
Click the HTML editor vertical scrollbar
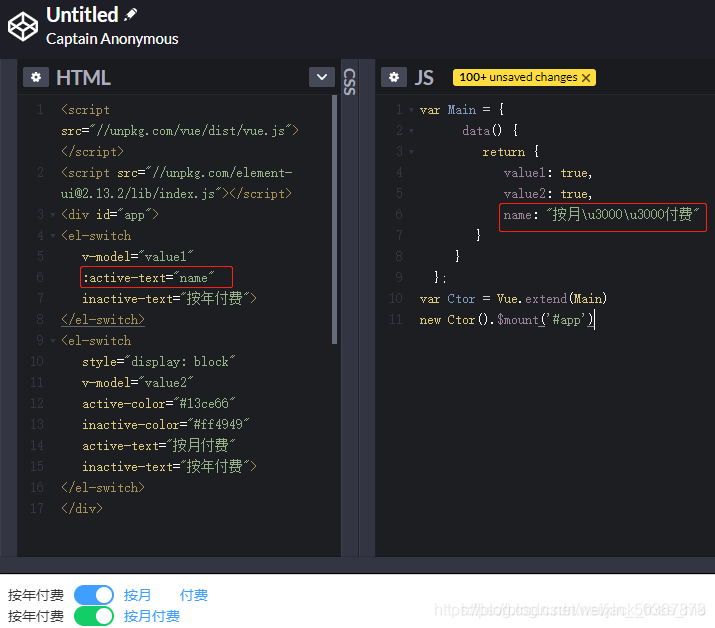335,220
